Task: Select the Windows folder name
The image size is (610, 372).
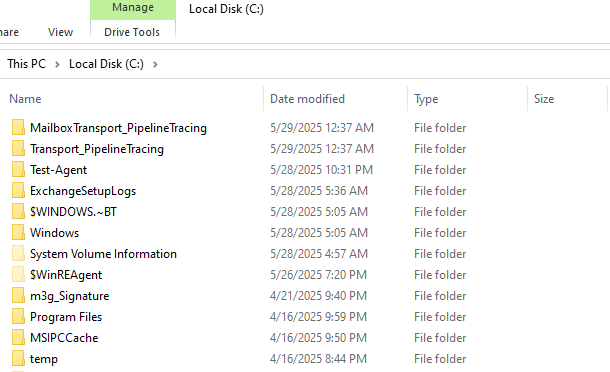Action: pos(54,233)
